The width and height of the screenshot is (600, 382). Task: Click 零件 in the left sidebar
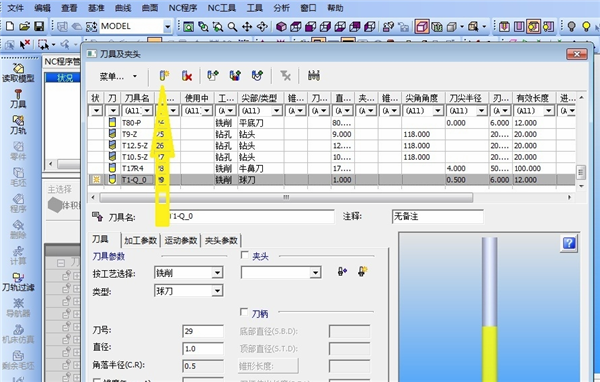(18, 151)
